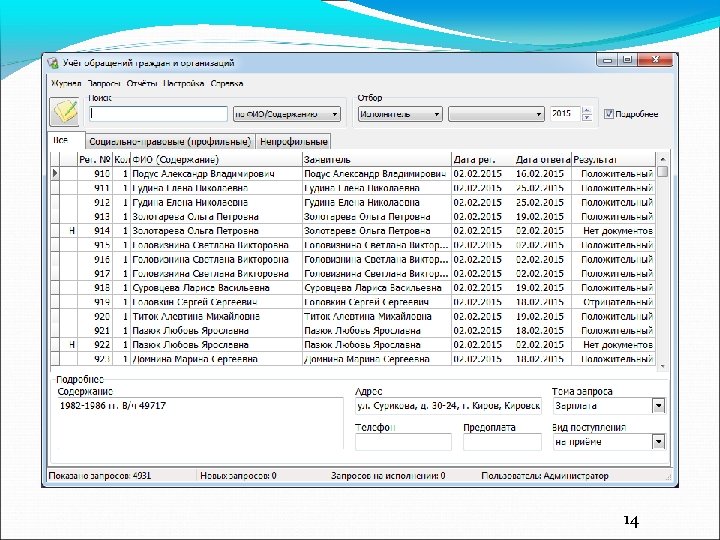Click the application icon in title bar
720x540 pixels.
[x=53, y=62]
